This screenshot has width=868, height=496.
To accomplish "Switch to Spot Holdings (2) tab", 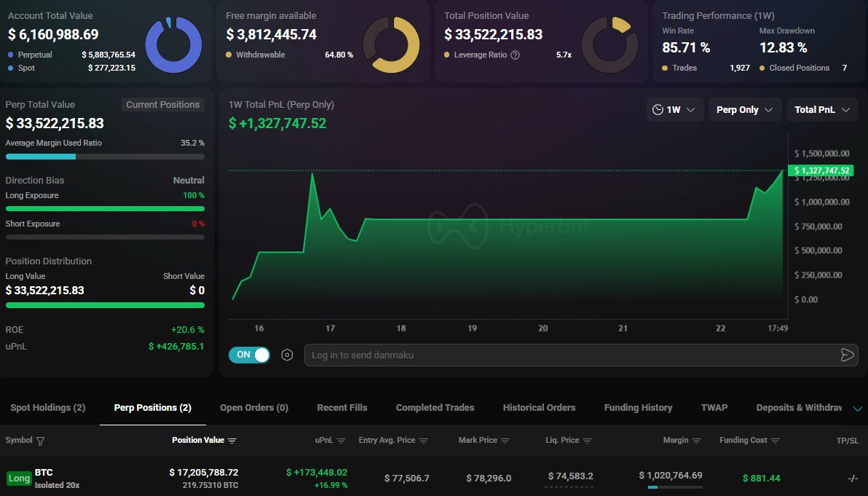I will coord(47,407).
